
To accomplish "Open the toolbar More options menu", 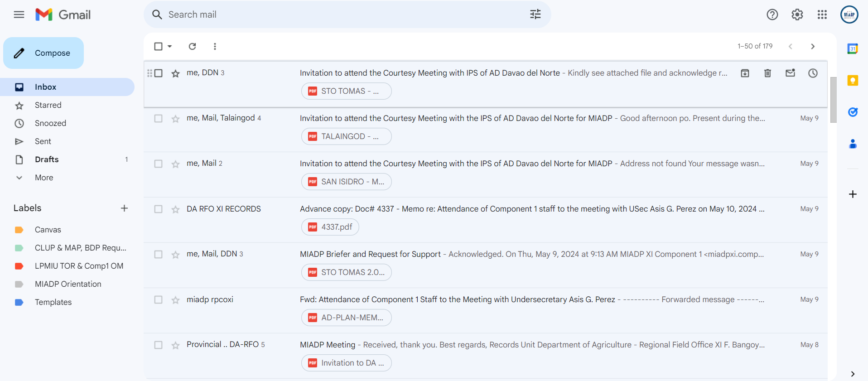I will (215, 46).
